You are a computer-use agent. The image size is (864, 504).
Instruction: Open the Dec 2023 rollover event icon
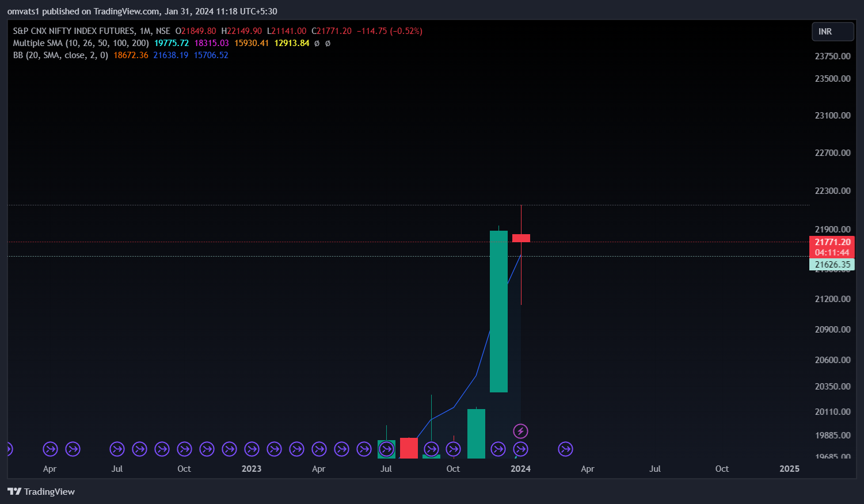(x=498, y=449)
